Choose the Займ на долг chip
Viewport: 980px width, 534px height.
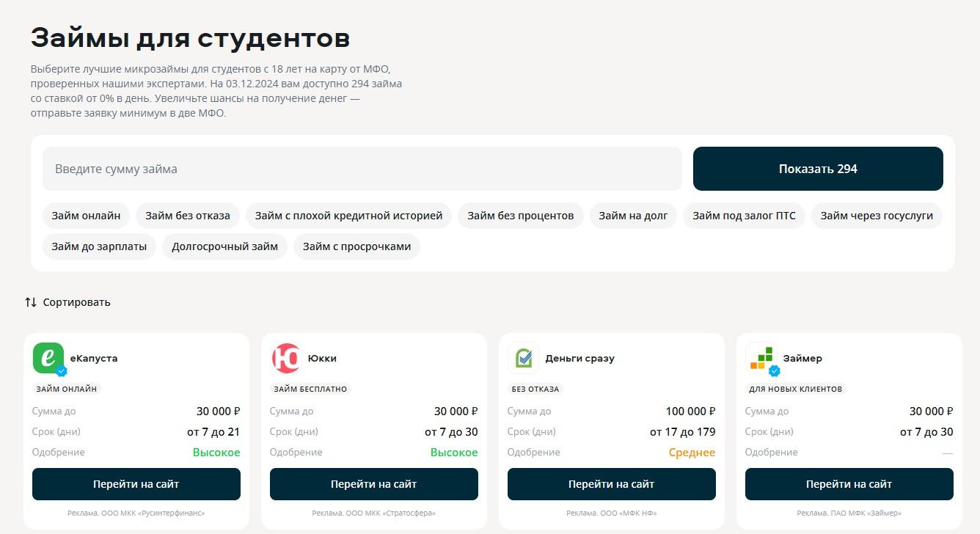pyautogui.click(x=633, y=216)
